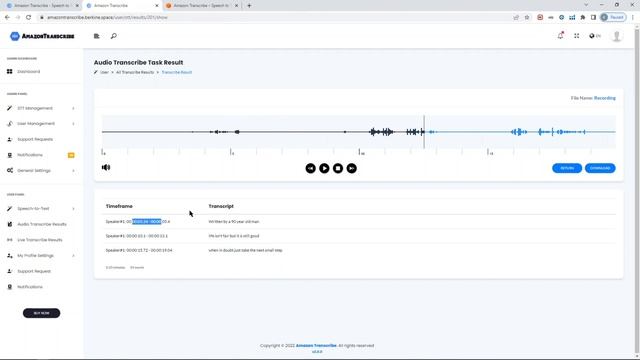The width and height of the screenshot is (640, 360).
Task: Skip backward in the audio player
Action: (x=311, y=168)
